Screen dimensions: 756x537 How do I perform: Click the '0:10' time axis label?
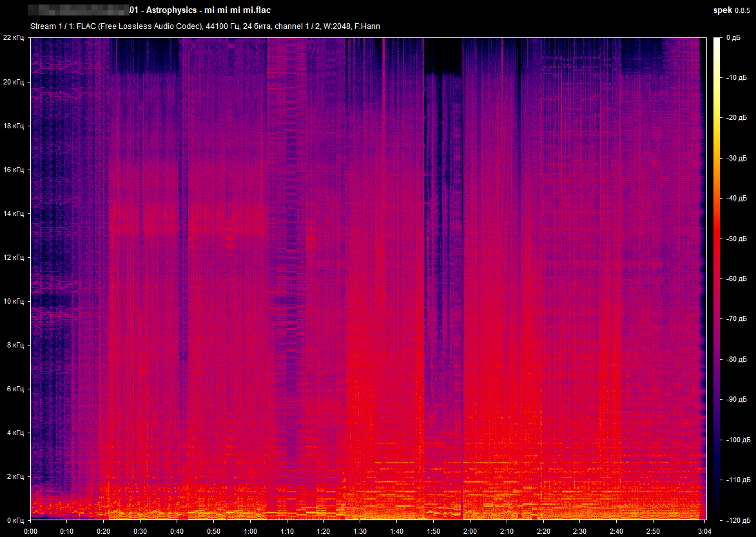tap(67, 531)
